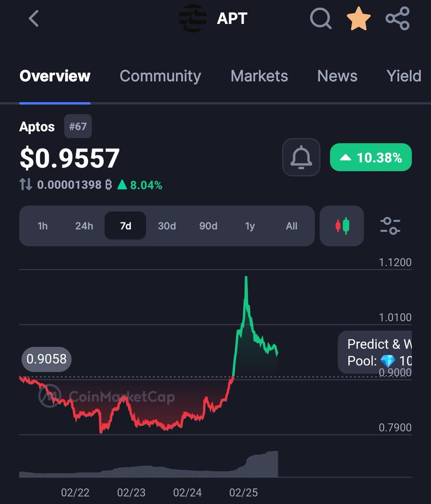This screenshot has height=504, width=431.
Task: Tap the share icon
Action: coord(397,18)
